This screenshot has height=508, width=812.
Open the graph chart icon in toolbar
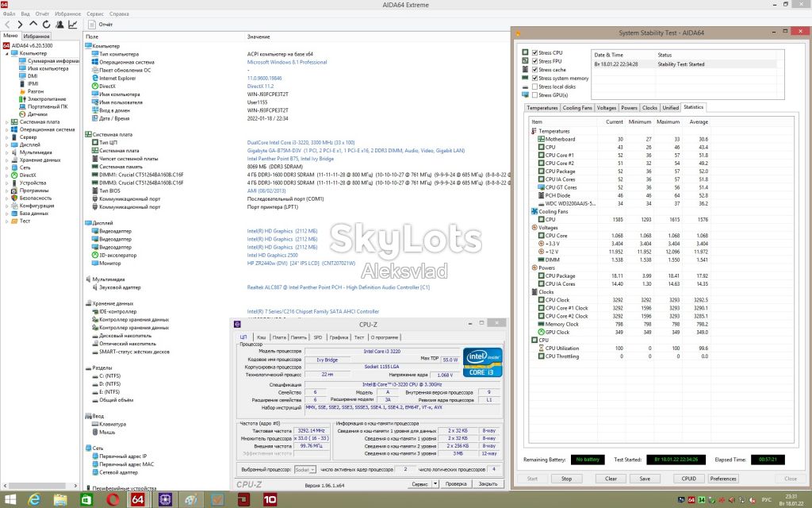pyautogui.click(x=72, y=25)
